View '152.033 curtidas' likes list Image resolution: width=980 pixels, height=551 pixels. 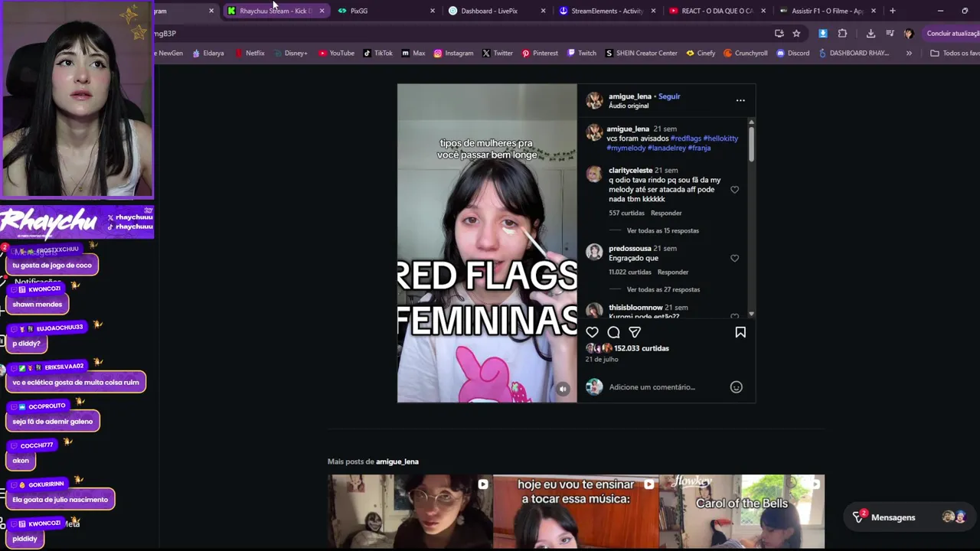click(642, 348)
